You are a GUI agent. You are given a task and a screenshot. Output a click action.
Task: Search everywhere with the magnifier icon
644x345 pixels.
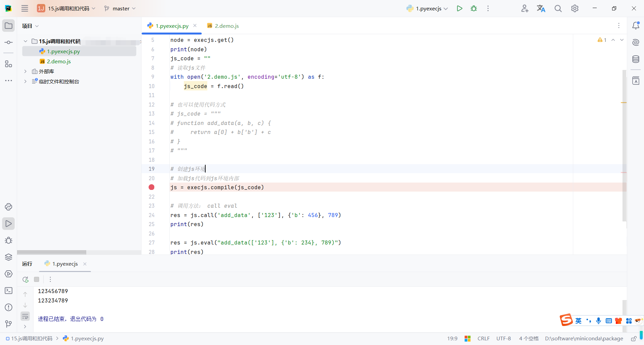click(x=558, y=8)
